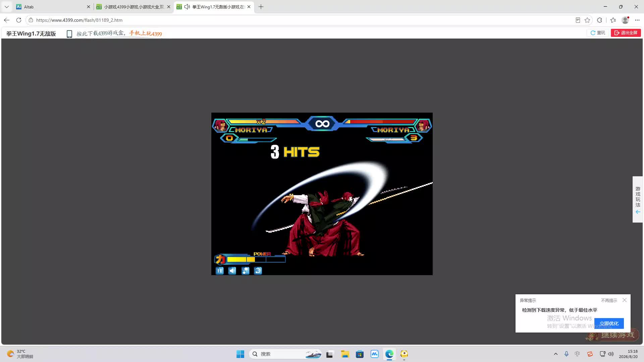This screenshot has height=362, width=644.
Task: Click the left player's Moriya portrait
Action: (x=220, y=126)
